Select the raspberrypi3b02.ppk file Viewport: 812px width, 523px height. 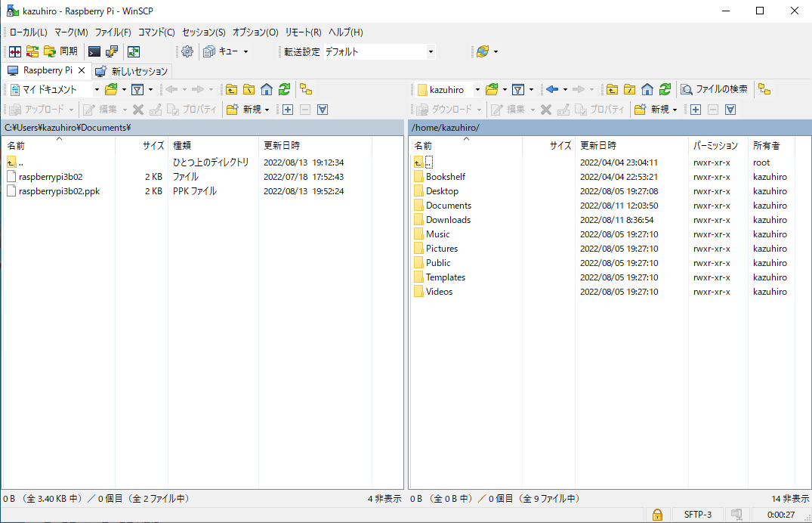59,191
